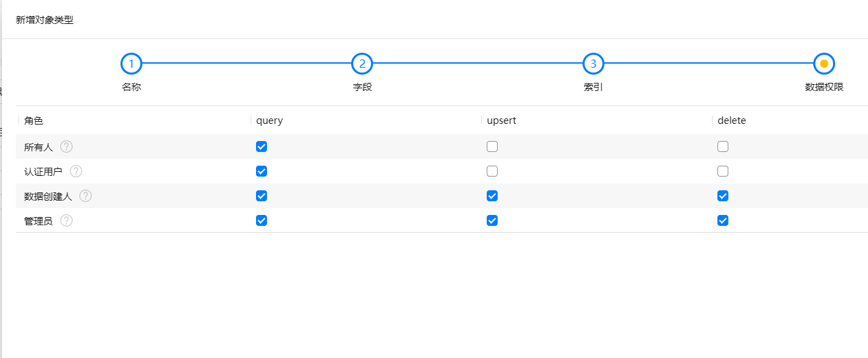The height and width of the screenshot is (358, 868).
Task: Enable delete permission for 所有人
Action: point(723,146)
